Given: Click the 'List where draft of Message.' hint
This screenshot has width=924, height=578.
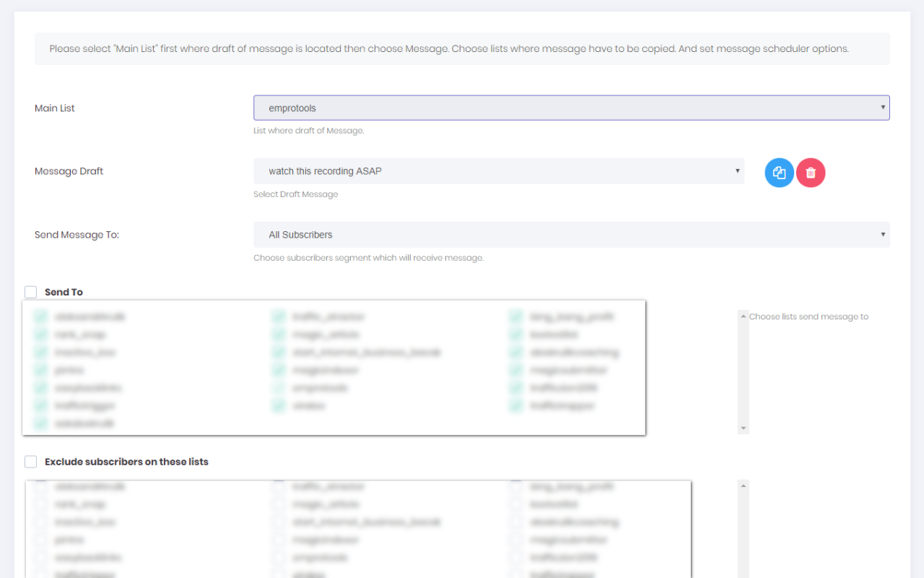Looking at the screenshot, I should (x=309, y=131).
